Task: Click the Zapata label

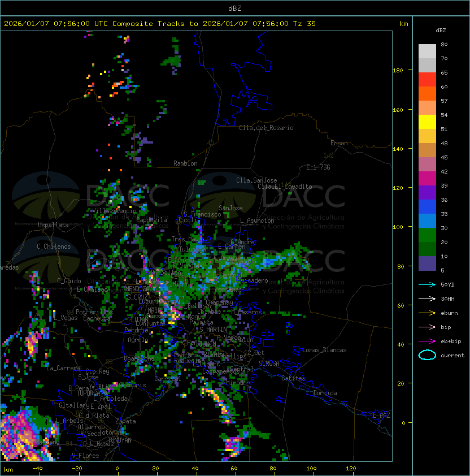Action: point(125,421)
